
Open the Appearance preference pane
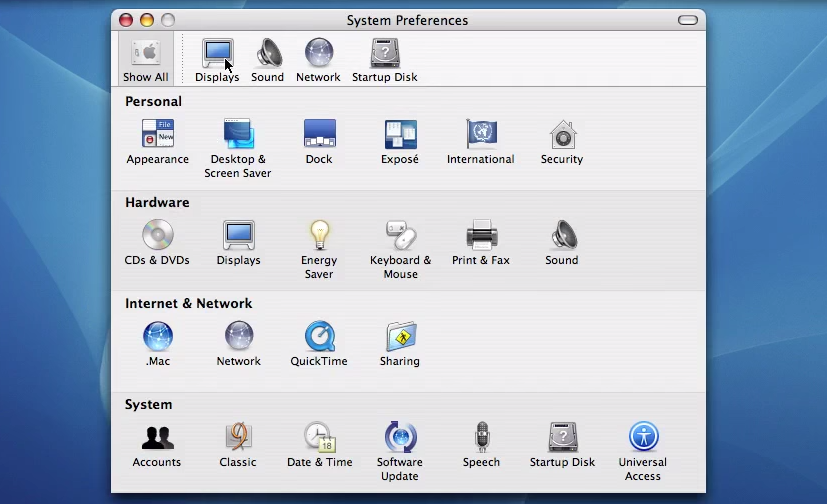pyautogui.click(x=157, y=135)
